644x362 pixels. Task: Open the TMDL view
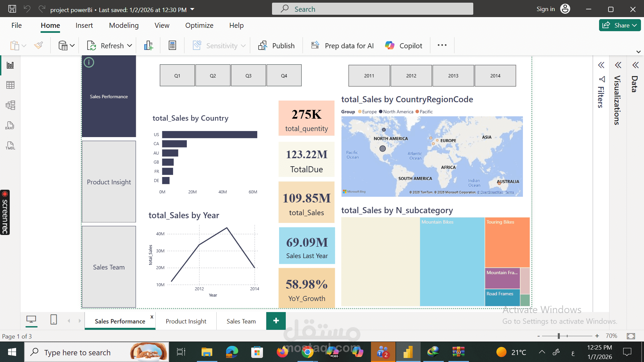click(10, 145)
